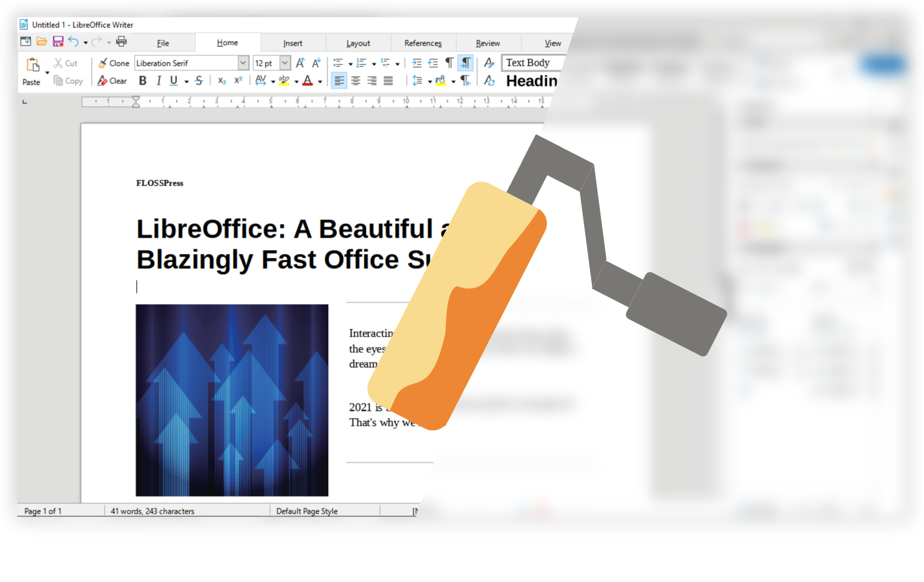Toggle italic formatting
The width and height of the screenshot is (924, 582).
click(x=158, y=81)
